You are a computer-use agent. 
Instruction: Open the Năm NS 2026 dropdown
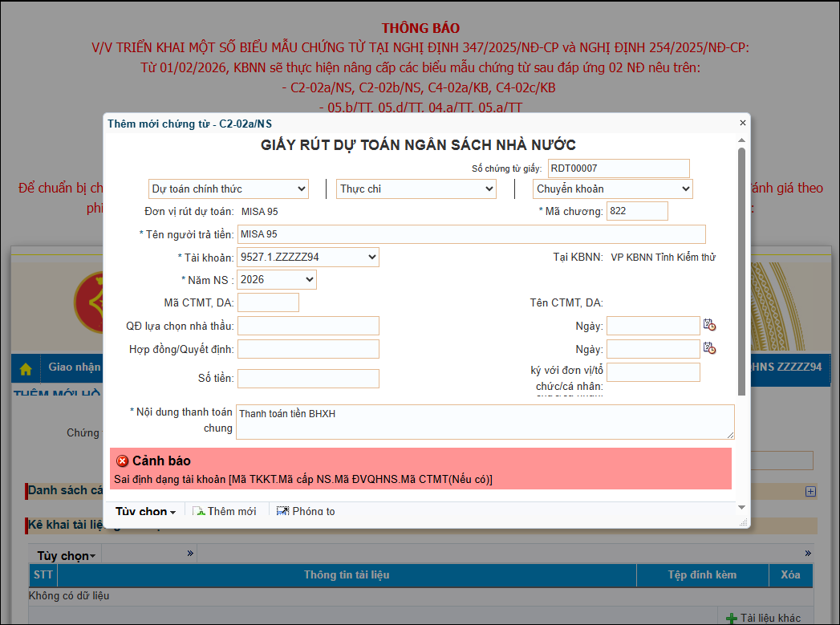coord(277,279)
